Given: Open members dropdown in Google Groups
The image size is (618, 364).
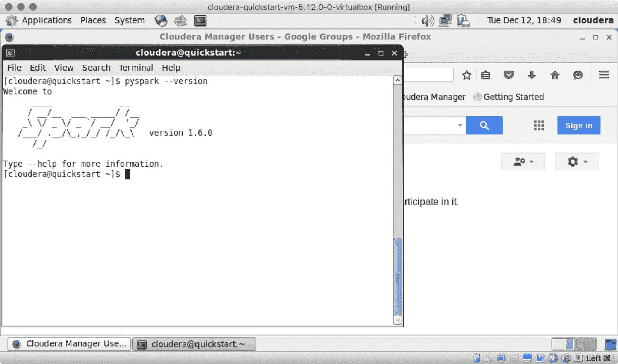Looking at the screenshot, I should pos(523,161).
